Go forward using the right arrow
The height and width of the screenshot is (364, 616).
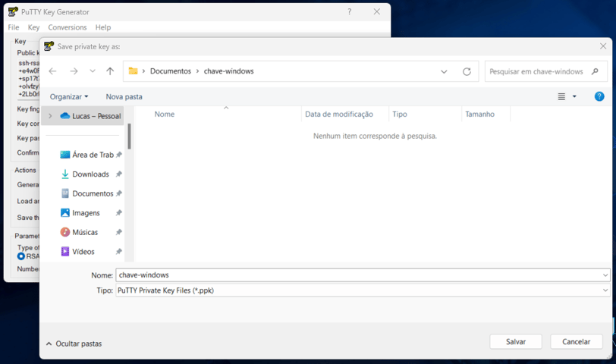click(74, 71)
